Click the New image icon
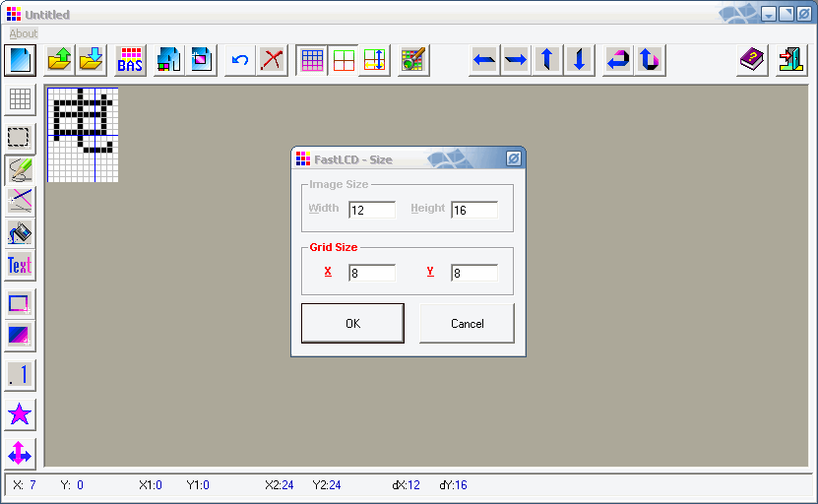 point(21,60)
